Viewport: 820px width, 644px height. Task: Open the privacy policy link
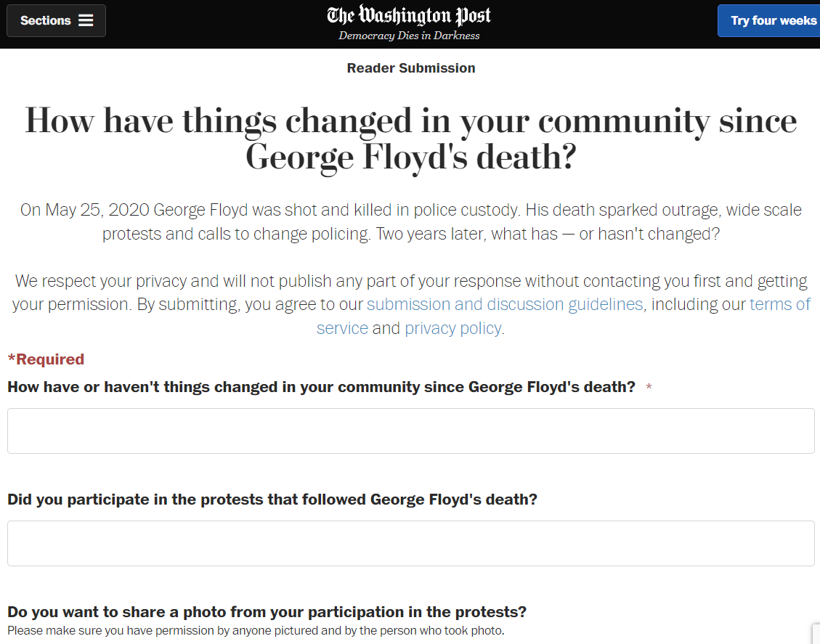click(453, 328)
